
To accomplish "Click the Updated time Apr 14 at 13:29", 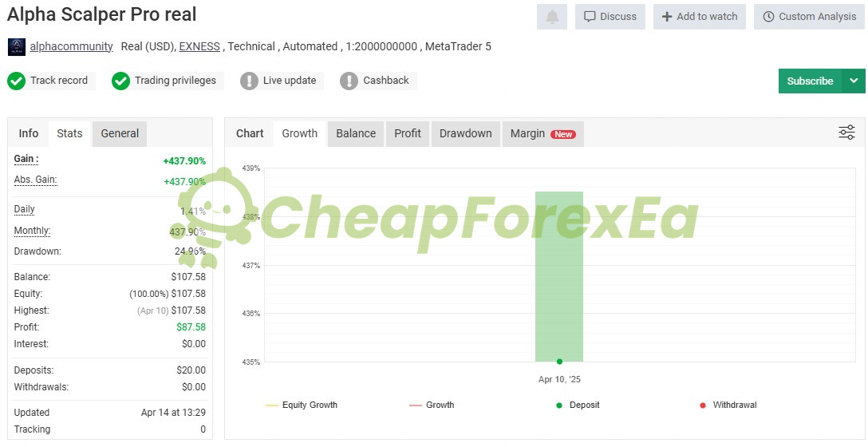I will (x=173, y=413).
